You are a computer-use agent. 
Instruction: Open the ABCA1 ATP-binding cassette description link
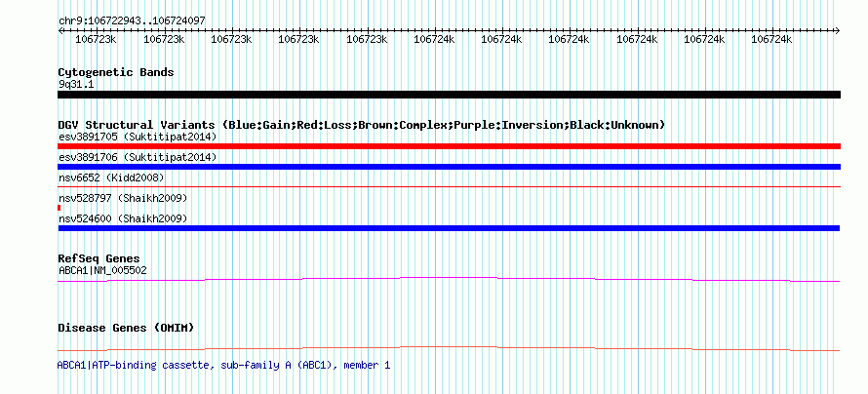coord(223,365)
